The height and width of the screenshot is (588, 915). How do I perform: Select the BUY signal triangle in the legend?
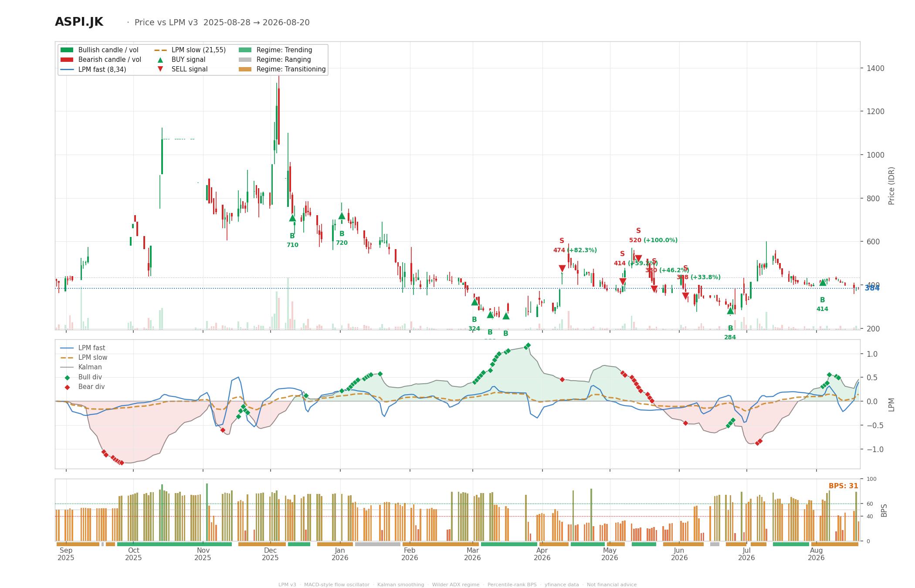pos(160,60)
